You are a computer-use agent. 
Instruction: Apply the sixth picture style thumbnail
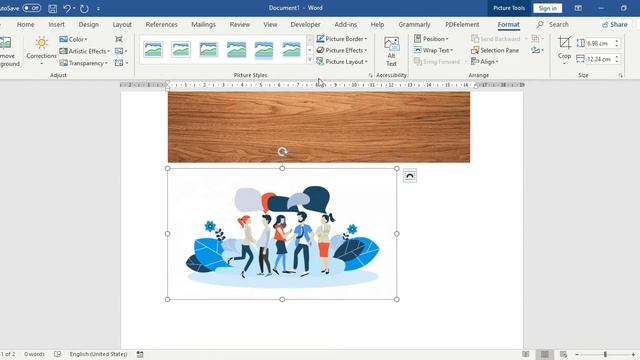(x=291, y=49)
